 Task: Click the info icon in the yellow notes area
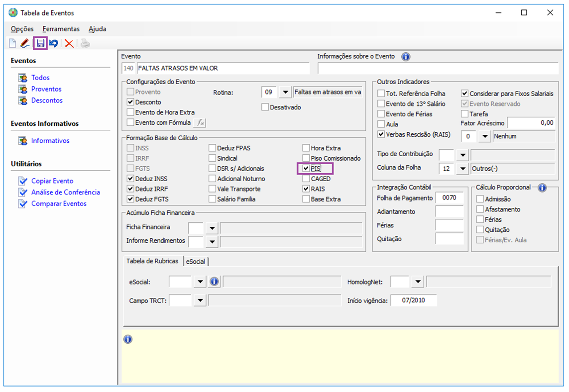point(128,339)
